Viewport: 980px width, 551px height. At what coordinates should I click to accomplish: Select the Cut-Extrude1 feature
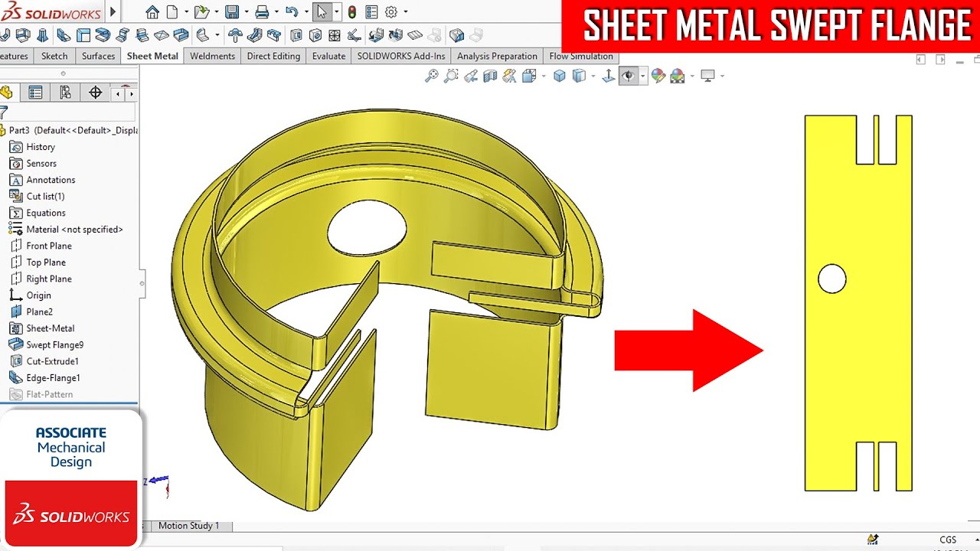tap(52, 361)
